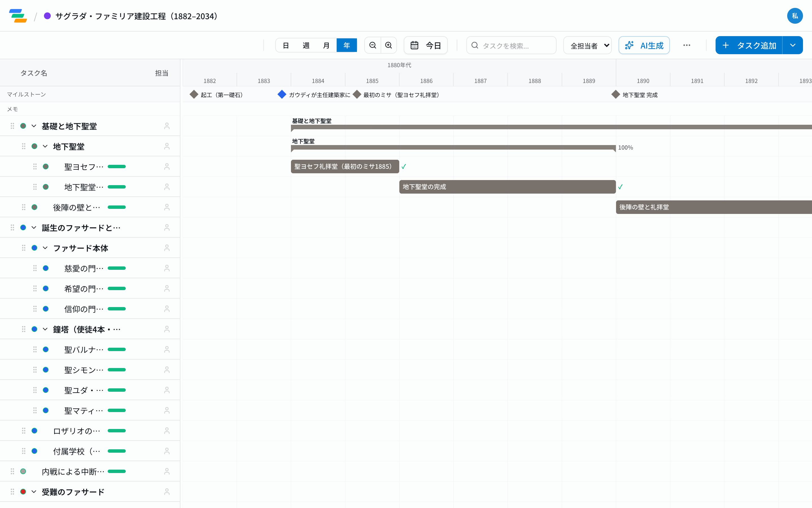Click the 地下聖堂の完成 Gantt bar
Screen dimensions: 812x508
click(x=507, y=187)
